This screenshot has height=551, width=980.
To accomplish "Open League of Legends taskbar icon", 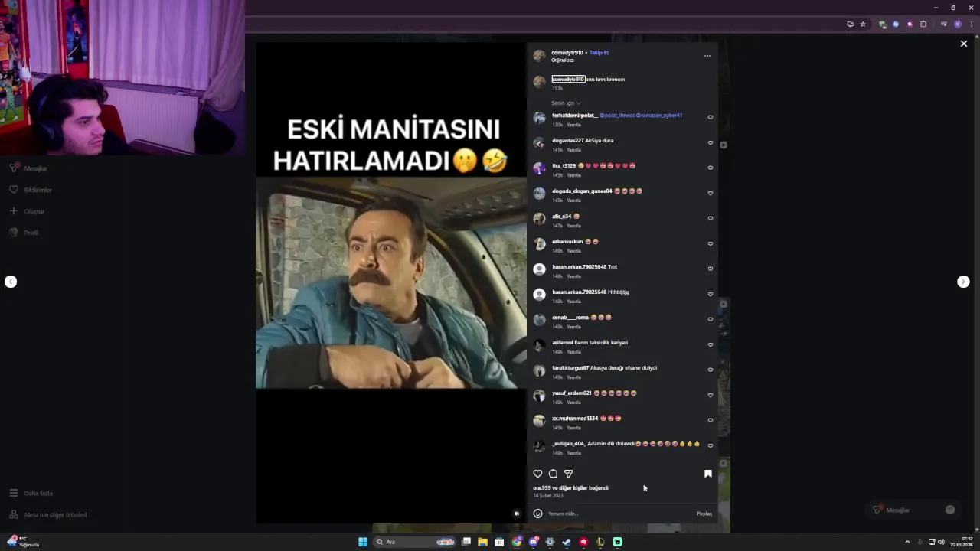I will click(600, 542).
